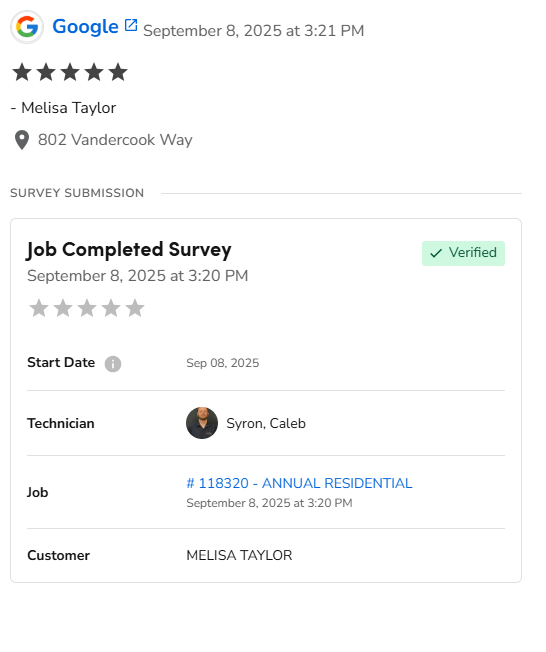Viewport: 546px width, 652px height.
Task: Open the Google review source link
Action: (85, 27)
